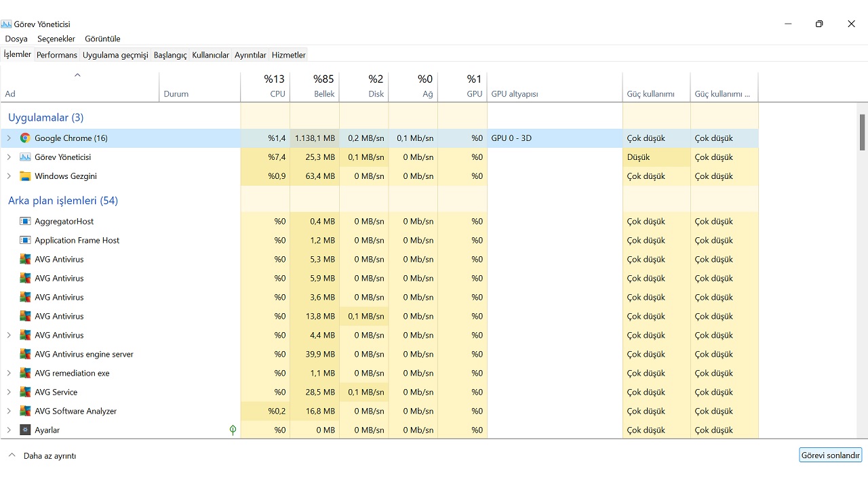Screen dimensions: 868x488
Task: Sort by the Bellek column header
Action: click(x=315, y=87)
